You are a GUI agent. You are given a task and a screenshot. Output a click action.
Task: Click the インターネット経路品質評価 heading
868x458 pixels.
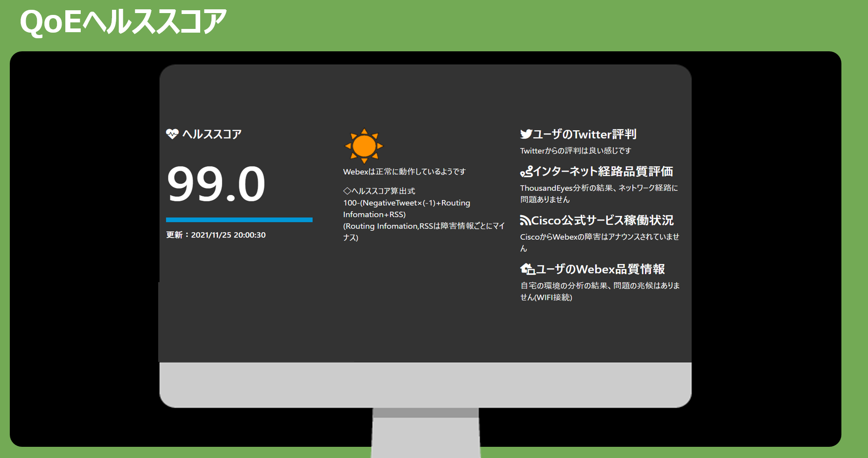coord(603,172)
